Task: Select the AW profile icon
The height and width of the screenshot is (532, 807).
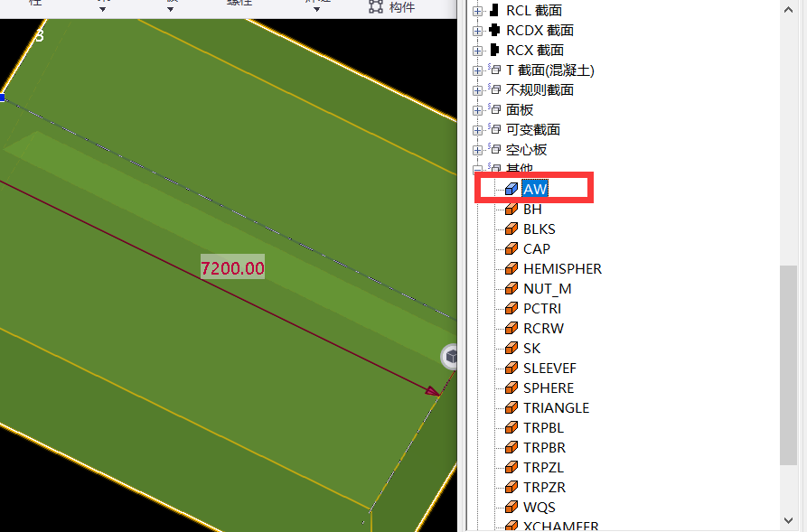Action: (x=511, y=189)
